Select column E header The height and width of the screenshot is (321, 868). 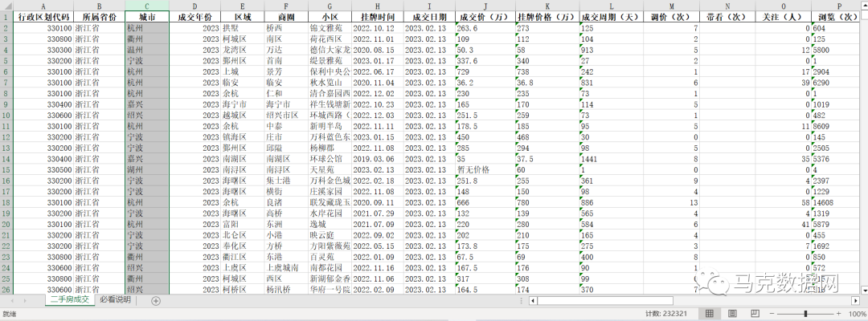point(243,5)
